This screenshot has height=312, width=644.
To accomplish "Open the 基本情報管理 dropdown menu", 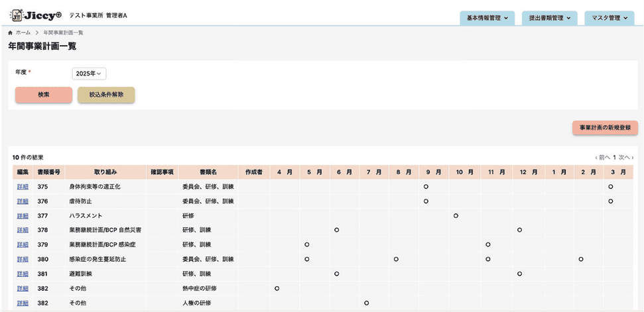I will point(487,19).
